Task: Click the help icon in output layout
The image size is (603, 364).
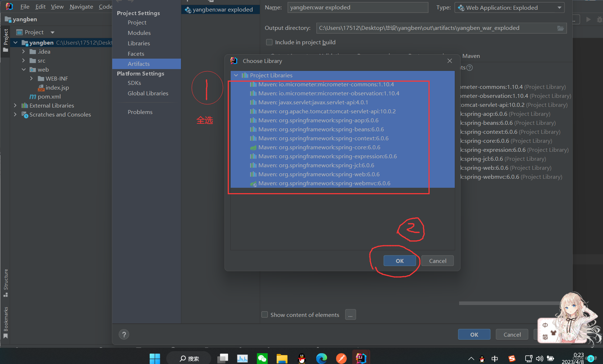Action: [x=470, y=68]
